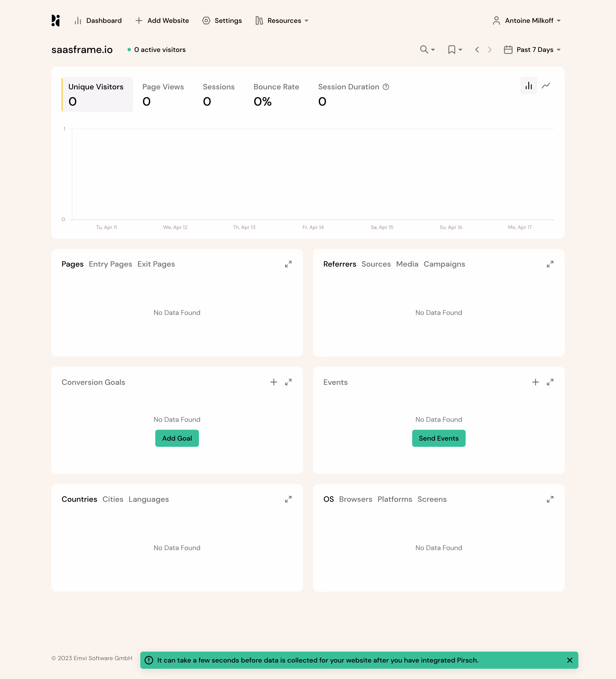The width and height of the screenshot is (616, 679).
Task: Switch to Screens tab
Action: [x=432, y=499]
